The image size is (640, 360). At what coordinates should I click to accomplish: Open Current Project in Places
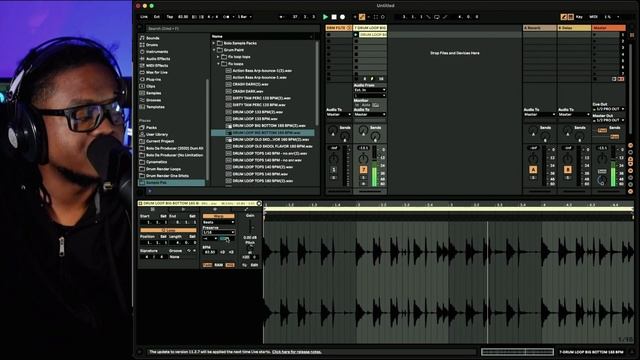pyautogui.click(x=160, y=141)
